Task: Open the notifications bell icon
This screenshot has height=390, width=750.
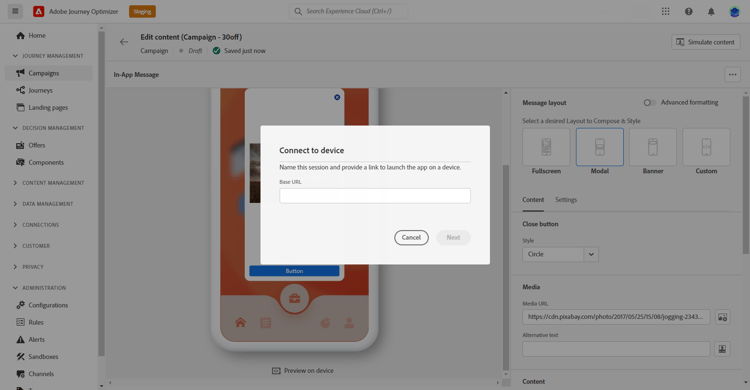Action: 711,11
